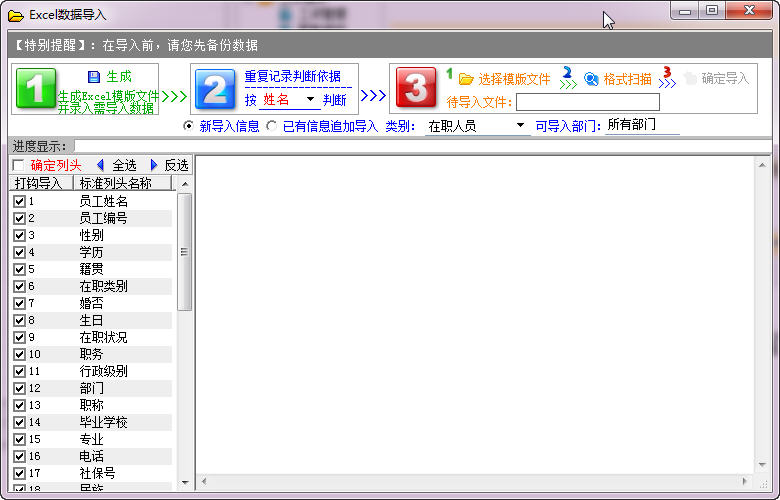Uncheck row 11 行政级别

pyautogui.click(x=19, y=371)
